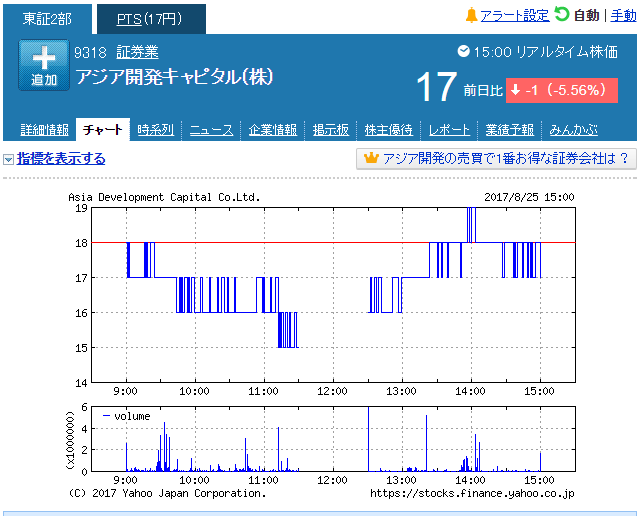Select the チャート tab
Viewport: 642px width, 516px height.
(x=103, y=129)
